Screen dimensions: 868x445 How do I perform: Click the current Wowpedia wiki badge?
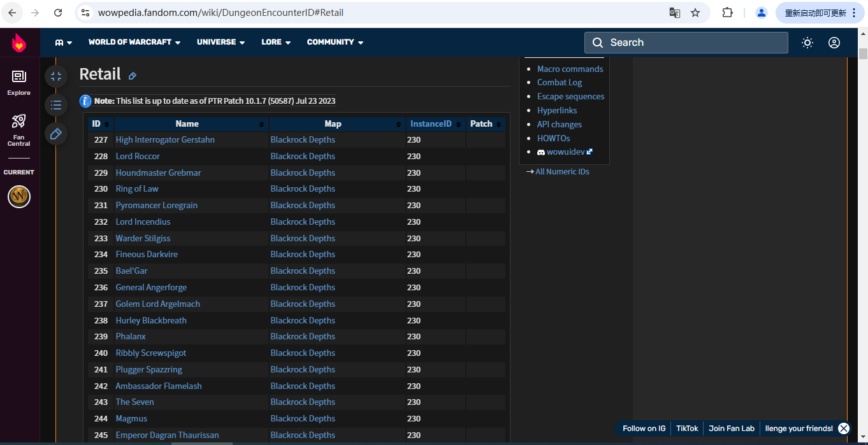[19, 196]
